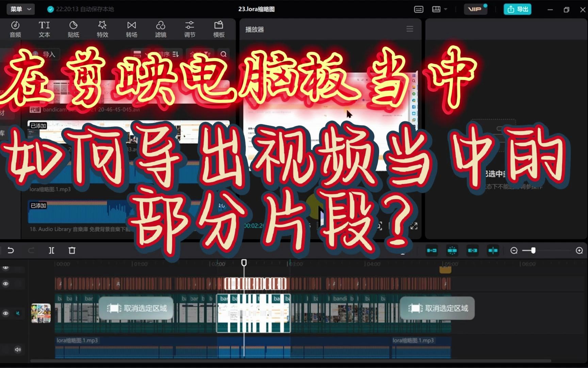The width and height of the screenshot is (588, 368).
Task: Switch to the 特效 effects tab
Action: [102, 29]
